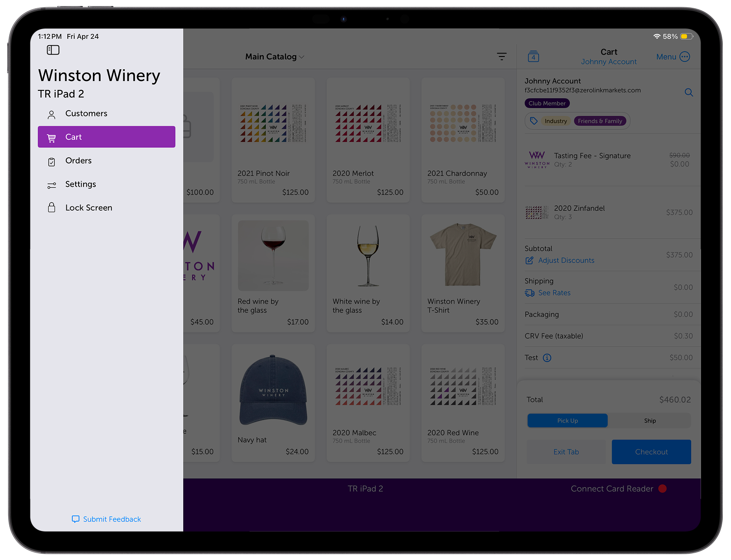Open the Test fee info icon
Screen dimensions: 731x560
[547, 358]
